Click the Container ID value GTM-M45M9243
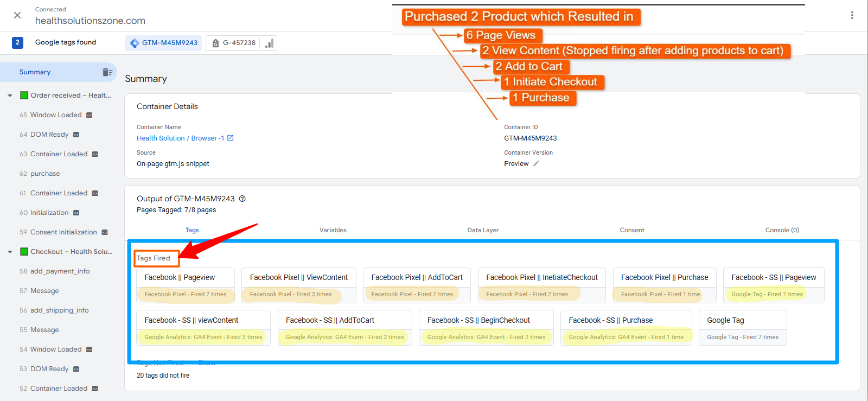 tap(531, 138)
